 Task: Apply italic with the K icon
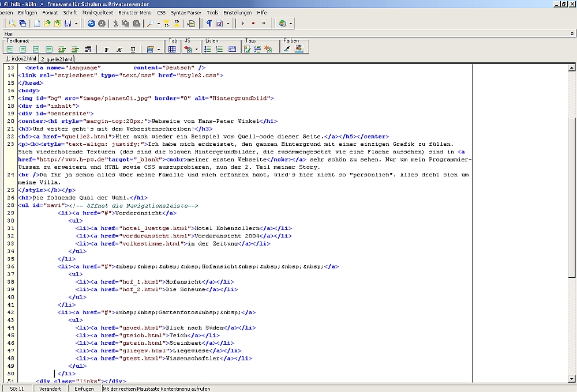(x=119, y=50)
